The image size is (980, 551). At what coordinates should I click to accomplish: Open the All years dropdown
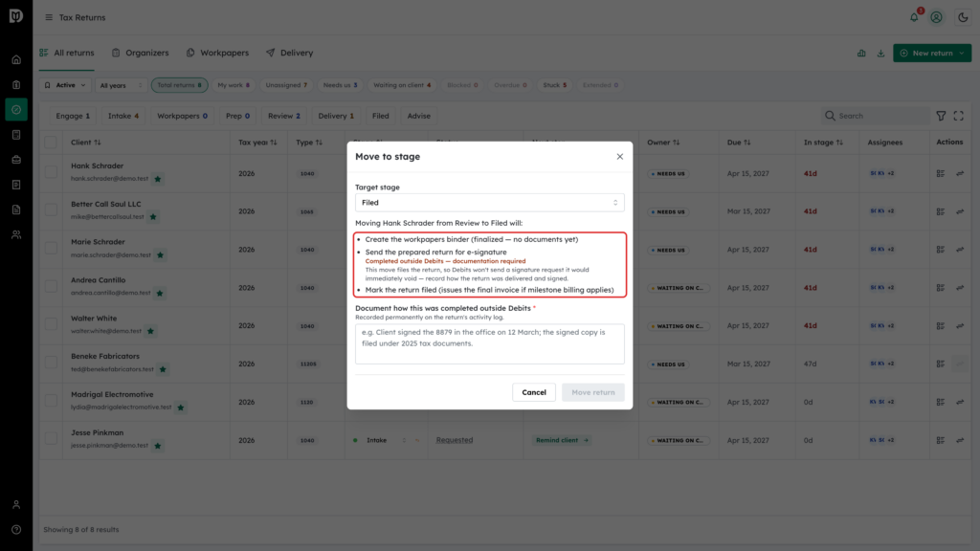122,85
